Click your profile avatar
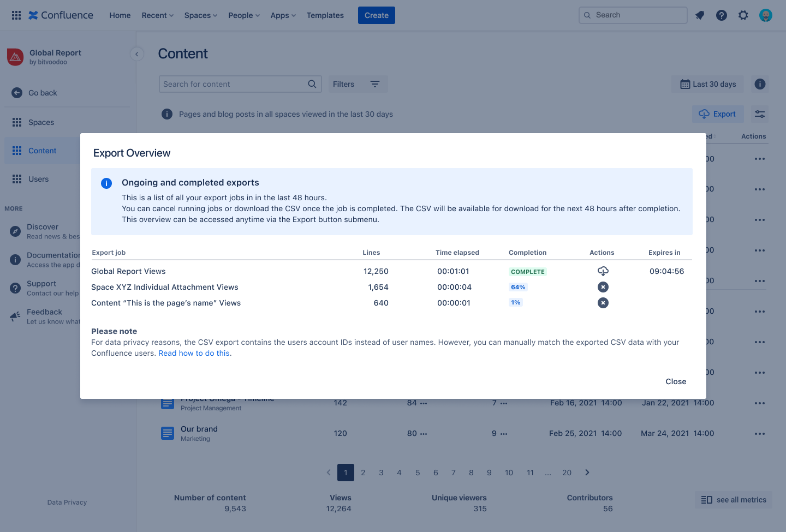The height and width of the screenshot is (532, 786). point(765,15)
